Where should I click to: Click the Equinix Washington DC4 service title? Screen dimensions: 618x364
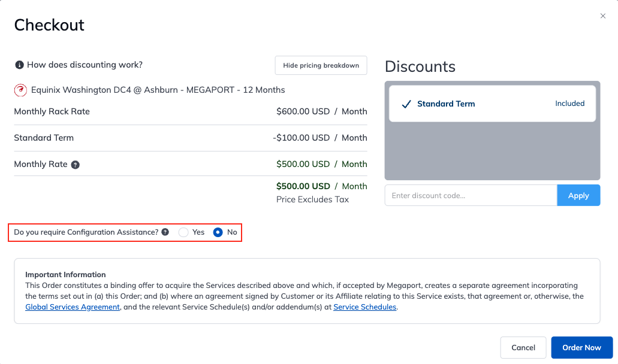tap(158, 90)
